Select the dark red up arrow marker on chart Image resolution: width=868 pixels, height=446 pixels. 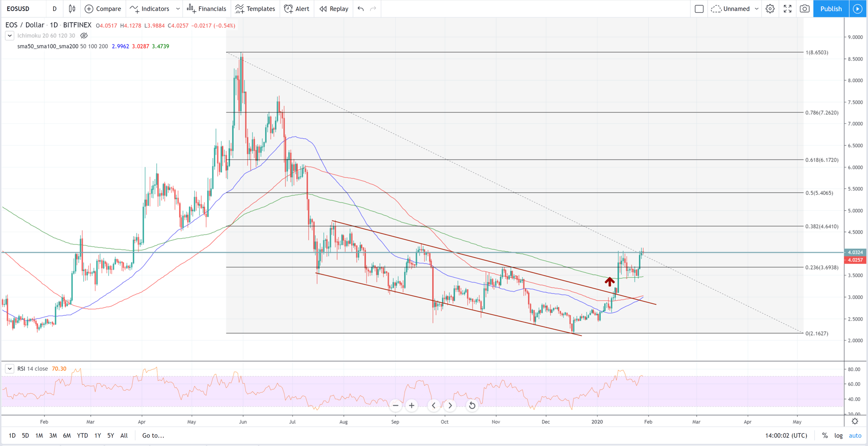click(x=610, y=281)
